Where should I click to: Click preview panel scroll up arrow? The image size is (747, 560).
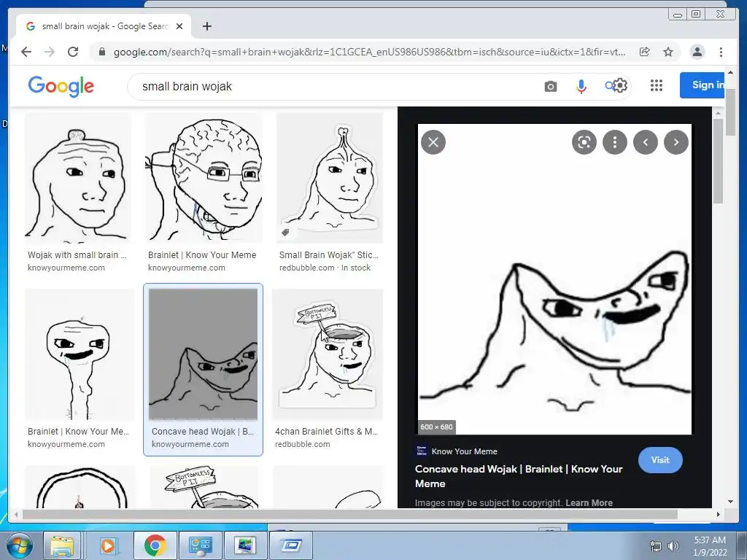[718, 113]
